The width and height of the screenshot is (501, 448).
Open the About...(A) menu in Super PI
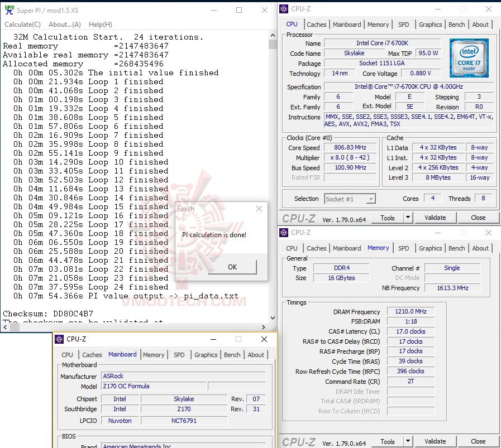[x=65, y=25]
